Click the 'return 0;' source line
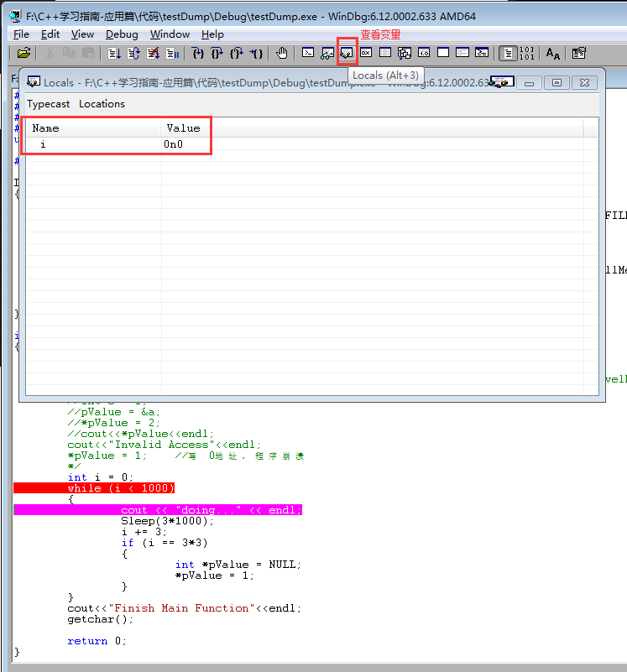 tap(97, 641)
